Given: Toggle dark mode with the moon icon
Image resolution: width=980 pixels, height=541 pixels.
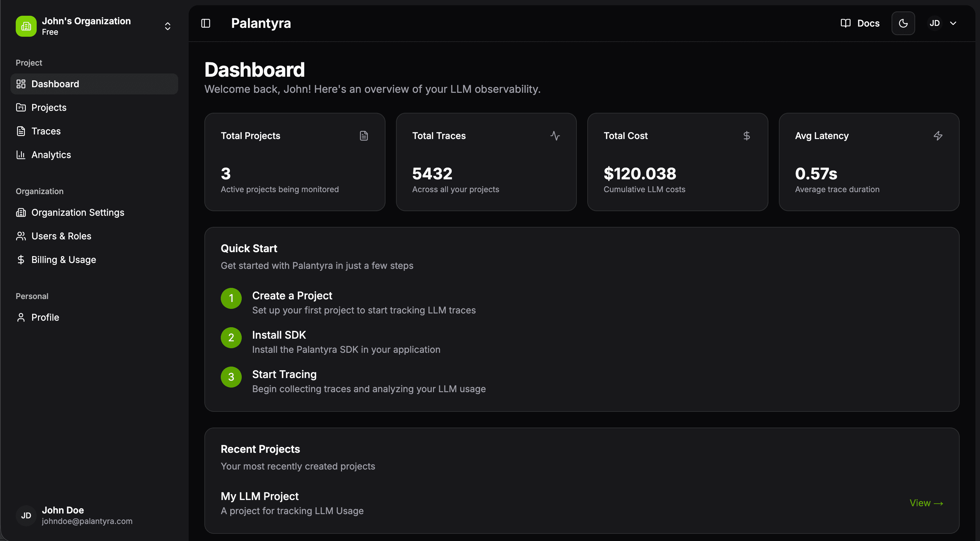Looking at the screenshot, I should tap(904, 23).
